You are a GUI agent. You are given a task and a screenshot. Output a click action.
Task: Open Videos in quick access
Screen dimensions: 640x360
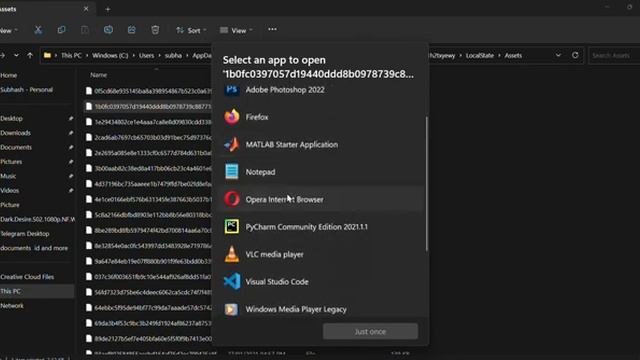click(9, 190)
